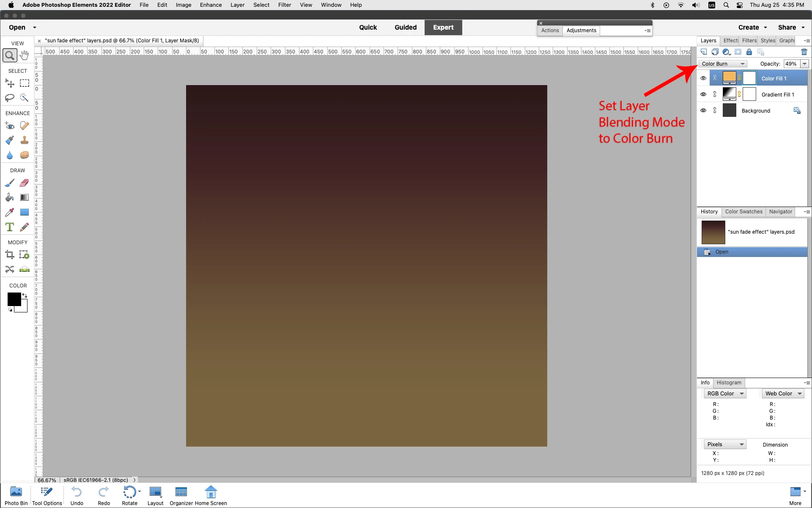Click the black foreground color swatch
This screenshot has width=812, height=508.
(14, 299)
